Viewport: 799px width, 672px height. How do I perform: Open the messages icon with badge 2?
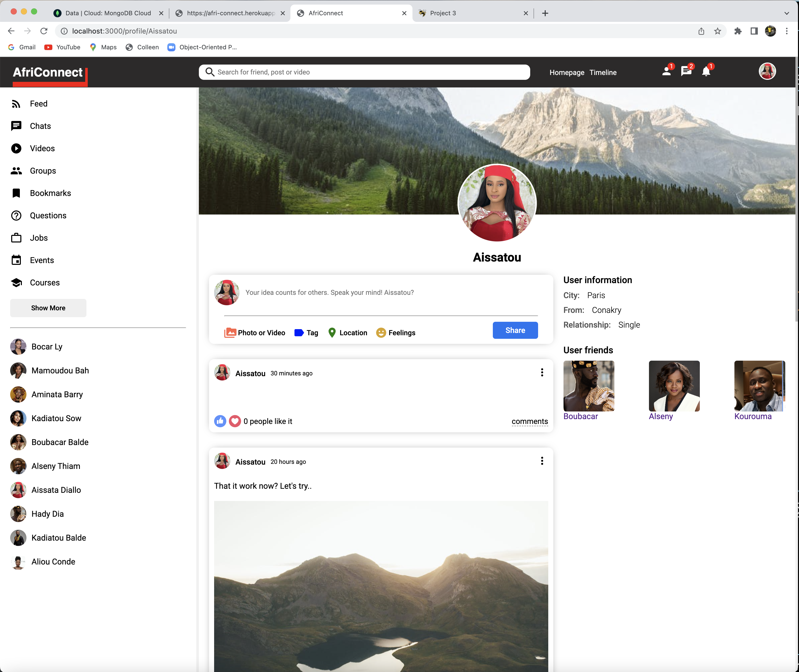click(x=686, y=71)
